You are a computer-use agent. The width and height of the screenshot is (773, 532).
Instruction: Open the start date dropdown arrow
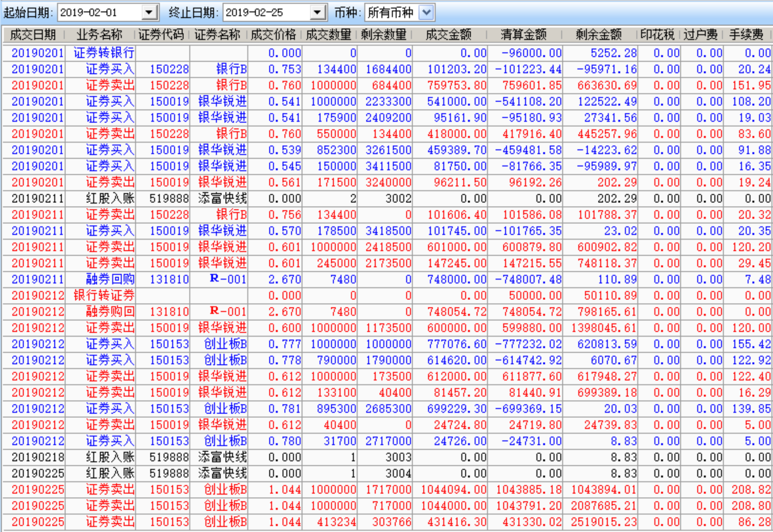click(x=150, y=11)
